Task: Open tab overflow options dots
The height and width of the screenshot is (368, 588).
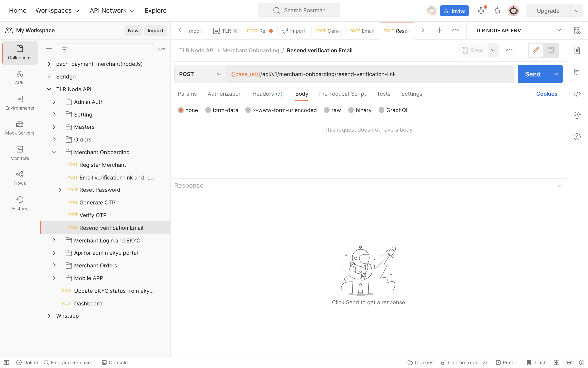Action: [455, 30]
